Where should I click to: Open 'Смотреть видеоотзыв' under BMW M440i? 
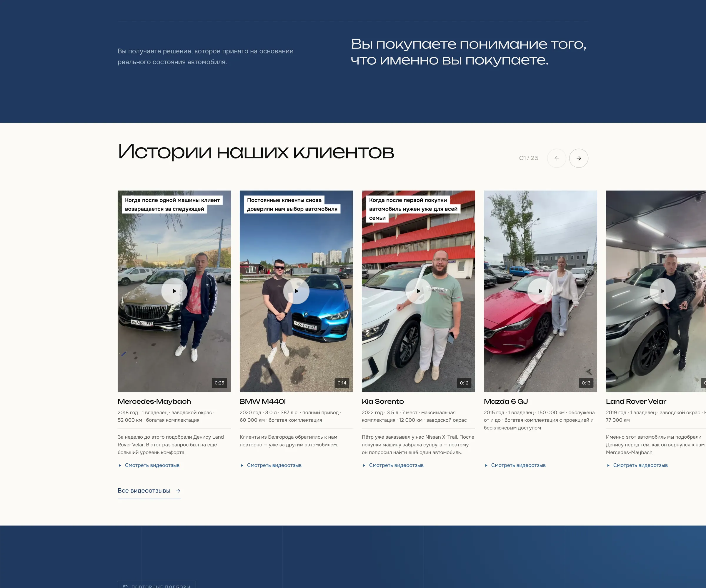tap(271, 465)
